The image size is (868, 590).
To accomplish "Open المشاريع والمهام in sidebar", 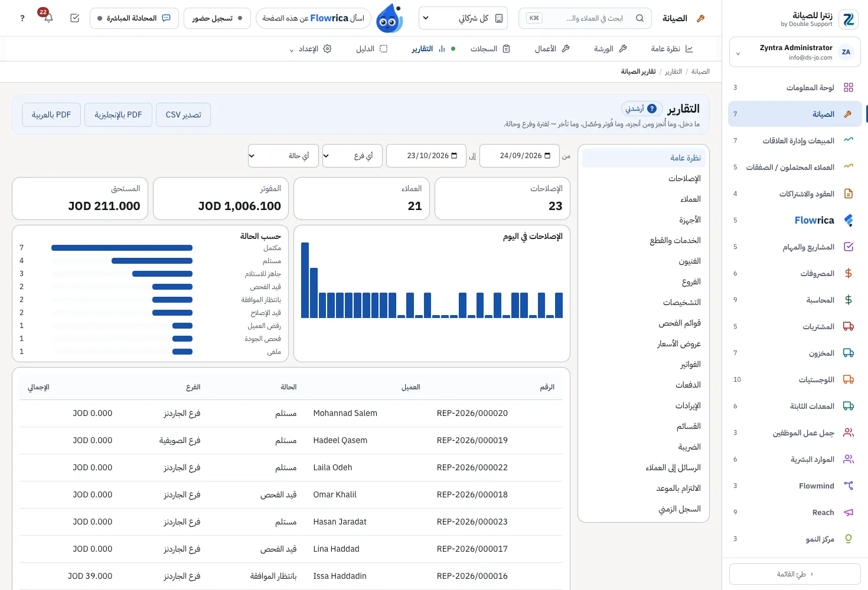I will (795, 247).
